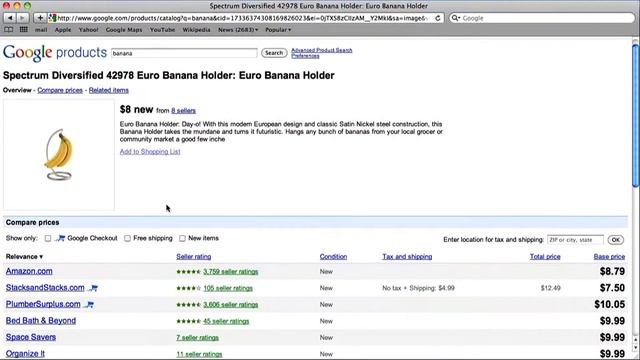The height and width of the screenshot is (360, 640).
Task: Check the New items checkbox
Action: (182, 238)
